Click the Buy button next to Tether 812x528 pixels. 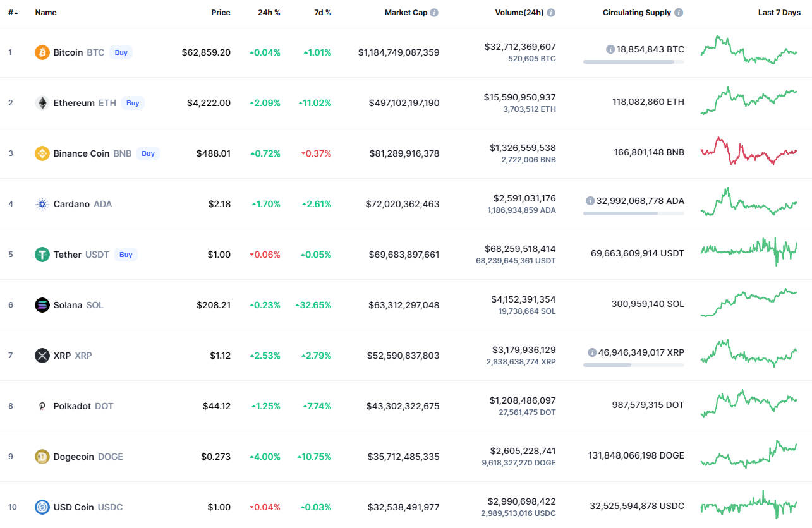126,255
